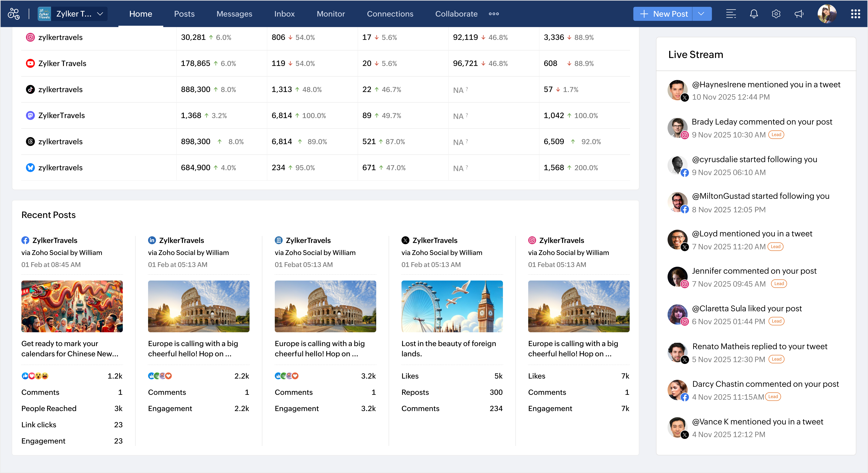
Task: Open the notifications bell icon
Action: [x=754, y=14]
